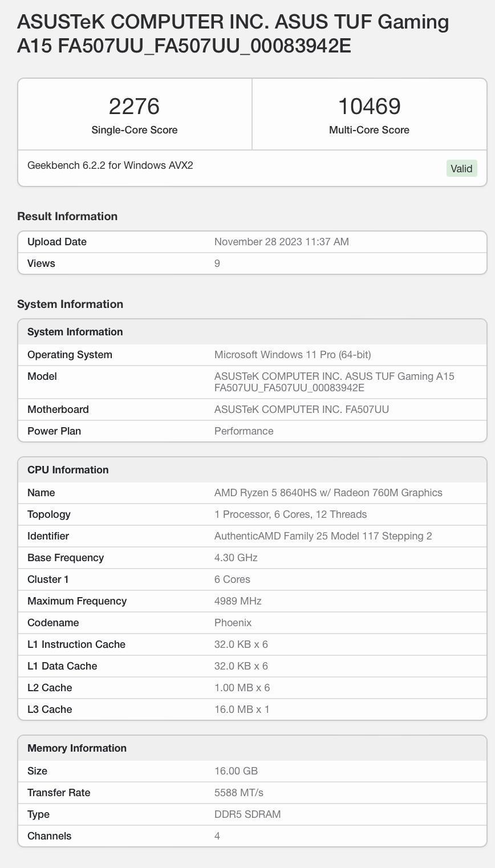Screen dimensions: 495x868
Task: Select L2 cache value 1.00 MB x 6
Action: pyautogui.click(x=242, y=688)
